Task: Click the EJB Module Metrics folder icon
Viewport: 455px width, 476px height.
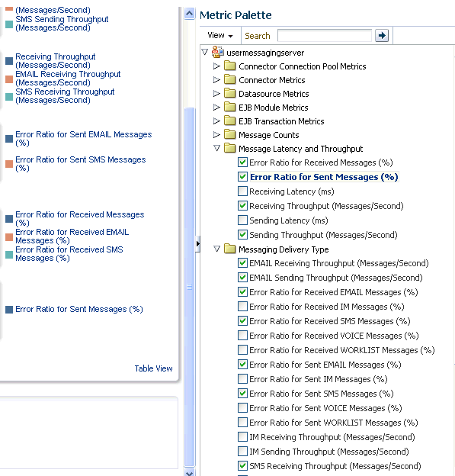Action: [229, 107]
